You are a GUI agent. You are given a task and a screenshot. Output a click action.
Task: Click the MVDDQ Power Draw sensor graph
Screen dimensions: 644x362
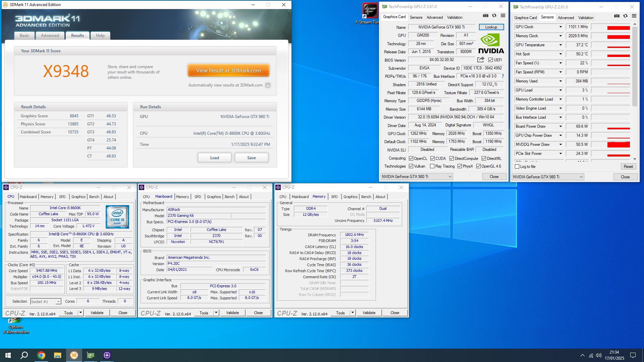click(610, 144)
